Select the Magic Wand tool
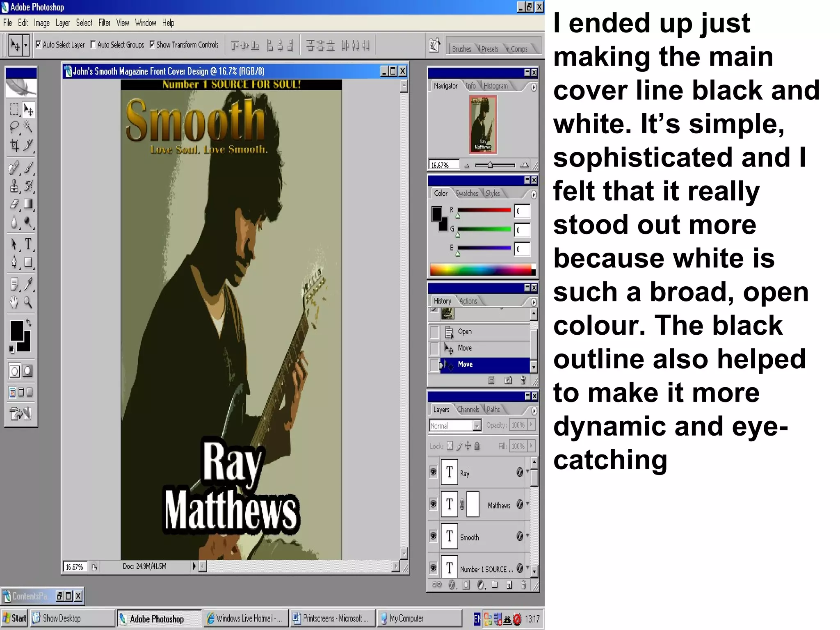Screen dimensions: 840x630 point(28,127)
